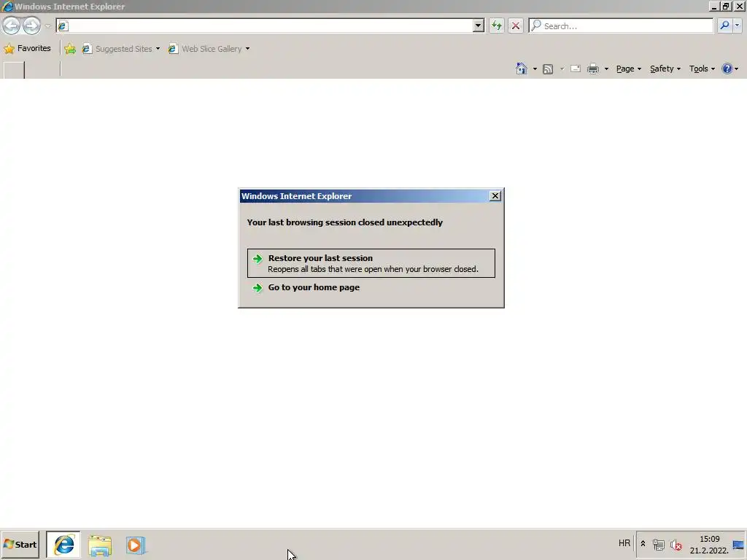The height and width of the screenshot is (560, 747).
Task: Open Web Slice Gallery link
Action: coord(205,49)
